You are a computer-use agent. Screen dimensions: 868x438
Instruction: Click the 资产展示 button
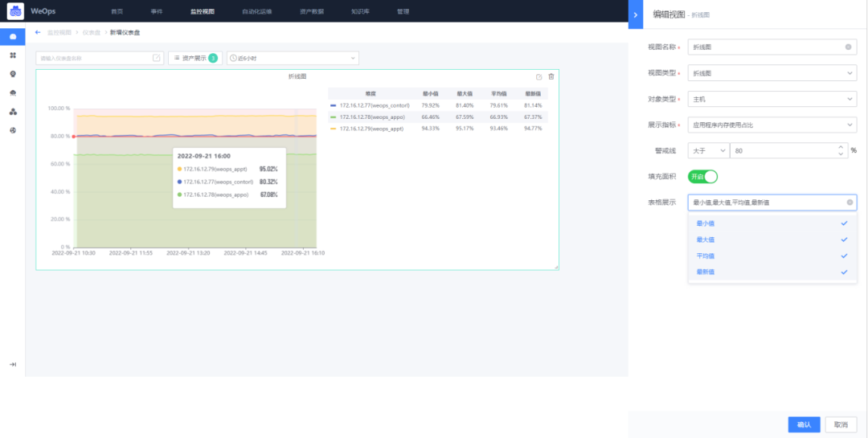[x=195, y=58]
